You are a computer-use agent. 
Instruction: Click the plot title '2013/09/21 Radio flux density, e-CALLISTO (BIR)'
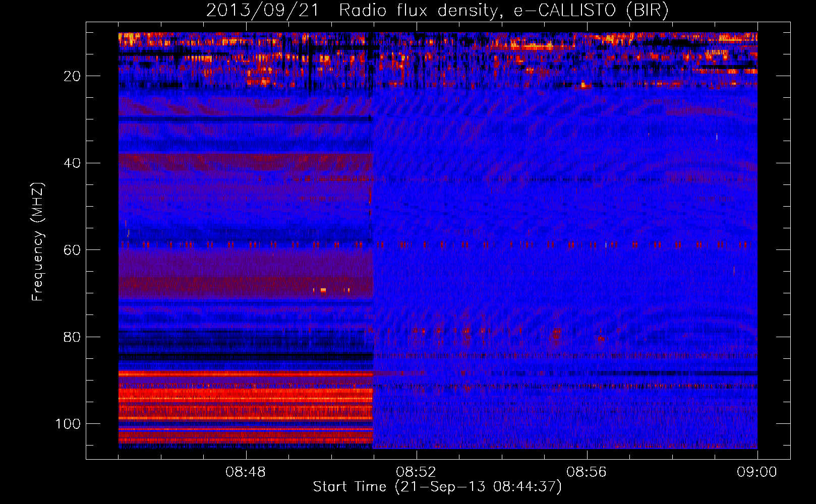[x=437, y=10]
